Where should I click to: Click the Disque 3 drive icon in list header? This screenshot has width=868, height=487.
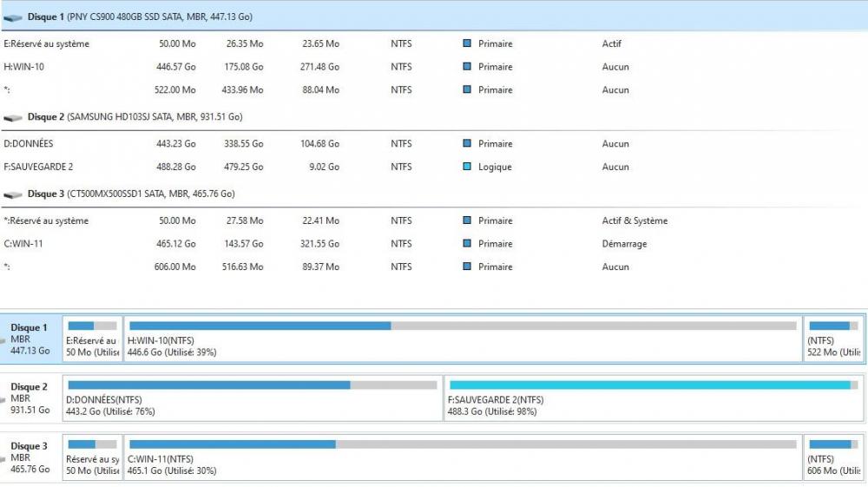pos(13,194)
